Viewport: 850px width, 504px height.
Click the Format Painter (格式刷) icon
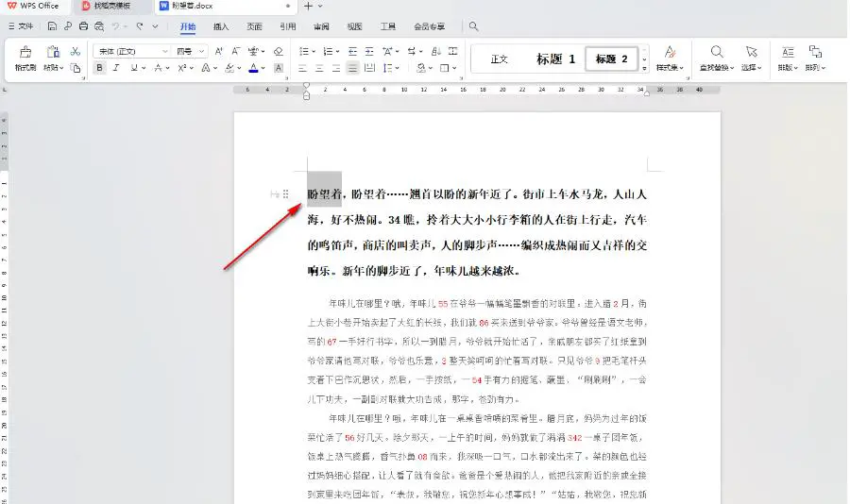pos(25,52)
